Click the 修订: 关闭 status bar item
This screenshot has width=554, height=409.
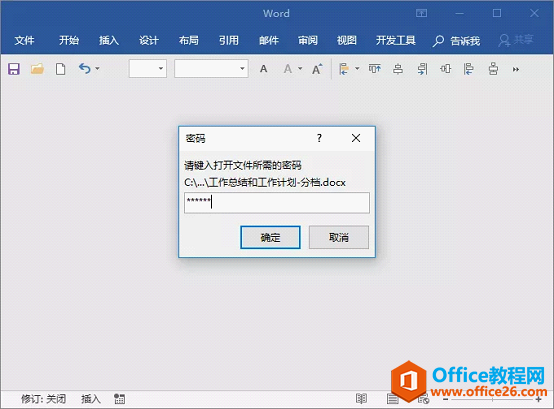pos(43,399)
